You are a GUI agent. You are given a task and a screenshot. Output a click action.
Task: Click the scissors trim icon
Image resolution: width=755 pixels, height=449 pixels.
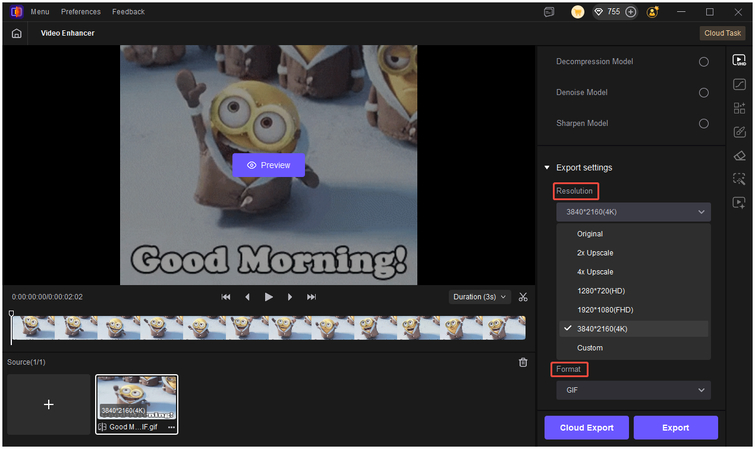click(523, 297)
